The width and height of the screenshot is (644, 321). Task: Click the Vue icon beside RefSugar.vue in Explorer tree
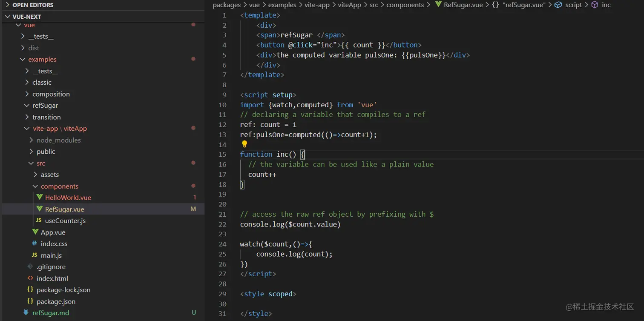pos(40,209)
